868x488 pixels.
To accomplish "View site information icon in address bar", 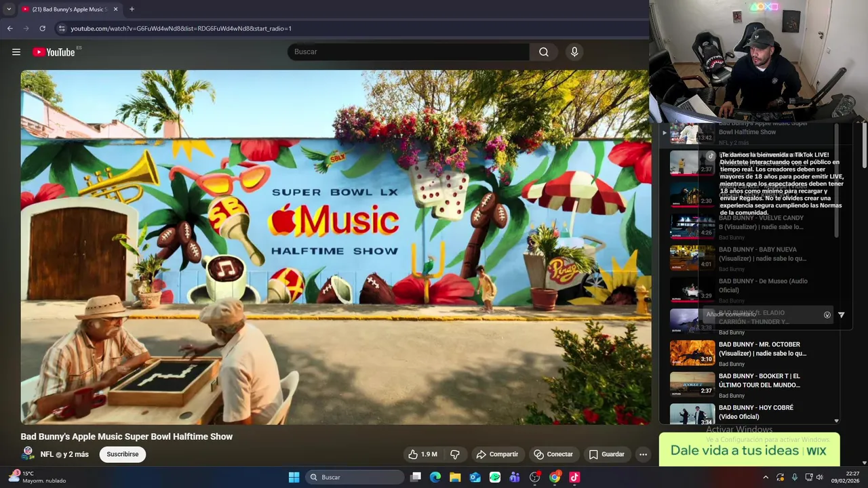I will pyautogui.click(x=62, y=28).
